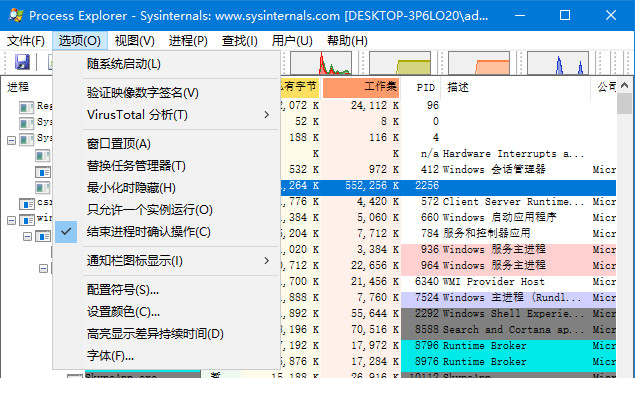Open 设置颜色(C)... dialog

coord(167,312)
